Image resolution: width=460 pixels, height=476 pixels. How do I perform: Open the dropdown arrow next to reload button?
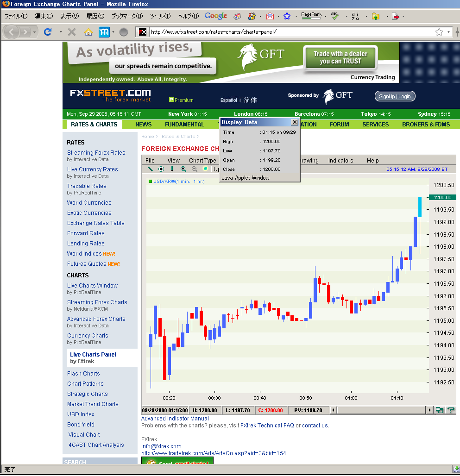[61, 32]
